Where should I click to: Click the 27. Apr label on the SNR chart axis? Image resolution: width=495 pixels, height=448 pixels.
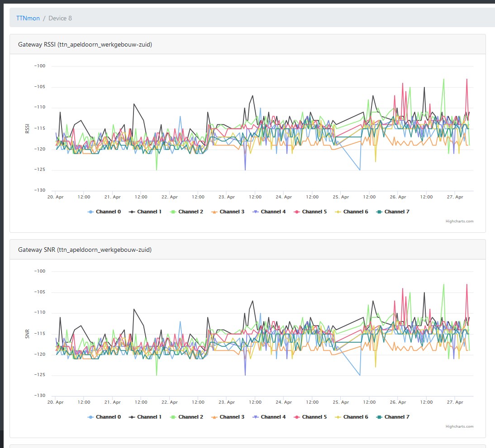455,402
